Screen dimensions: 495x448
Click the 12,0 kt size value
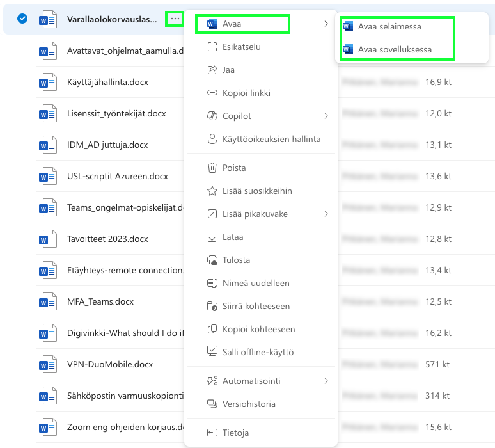438,113
